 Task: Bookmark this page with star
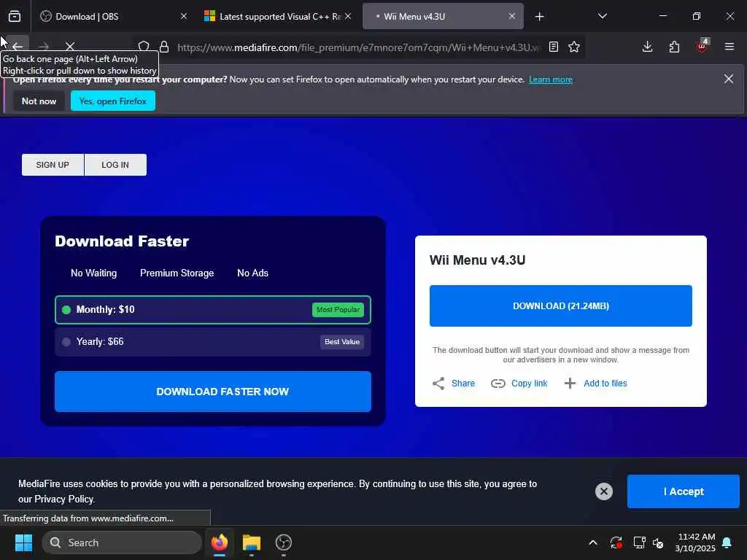coord(574,47)
